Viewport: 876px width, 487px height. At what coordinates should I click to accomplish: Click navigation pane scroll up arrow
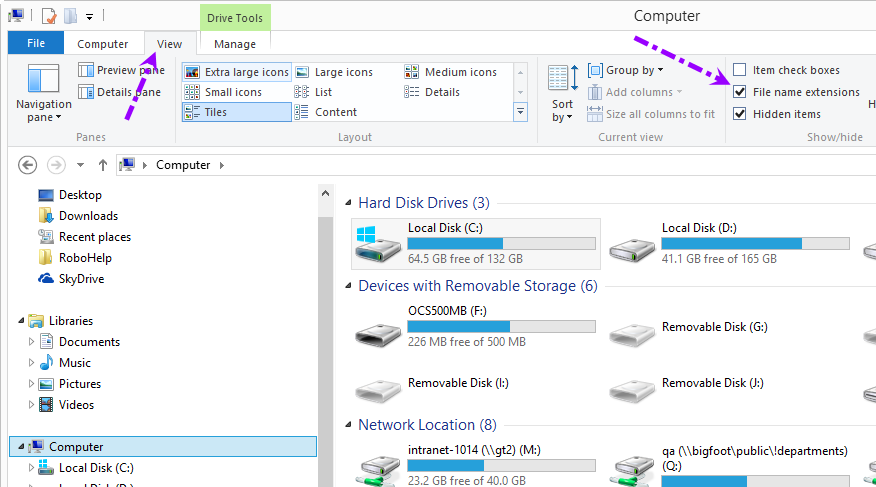325,193
